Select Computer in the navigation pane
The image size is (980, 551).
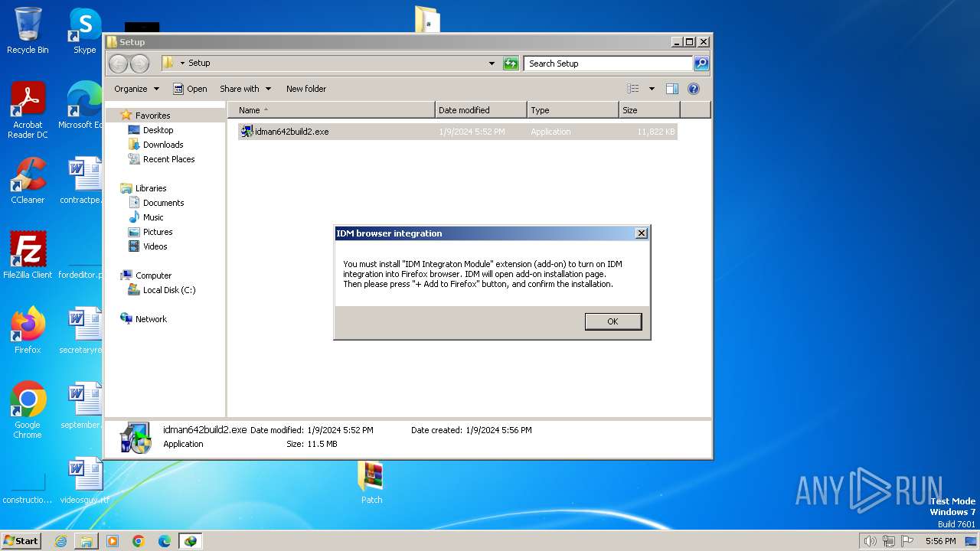coord(153,275)
